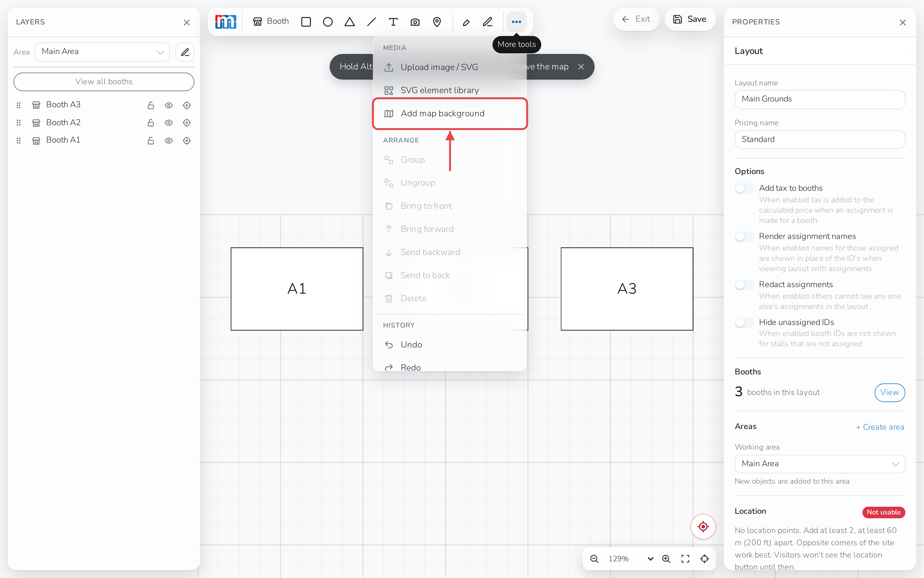
Task: Click the + Create area link
Action: [880, 427]
